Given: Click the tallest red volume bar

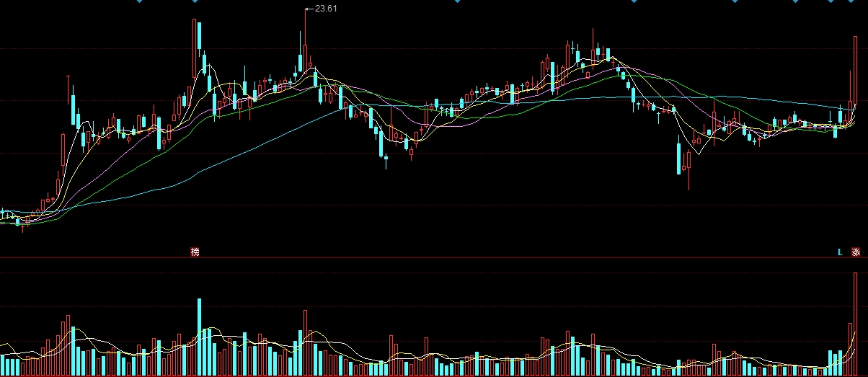Looking at the screenshot, I should coord(856,324).
